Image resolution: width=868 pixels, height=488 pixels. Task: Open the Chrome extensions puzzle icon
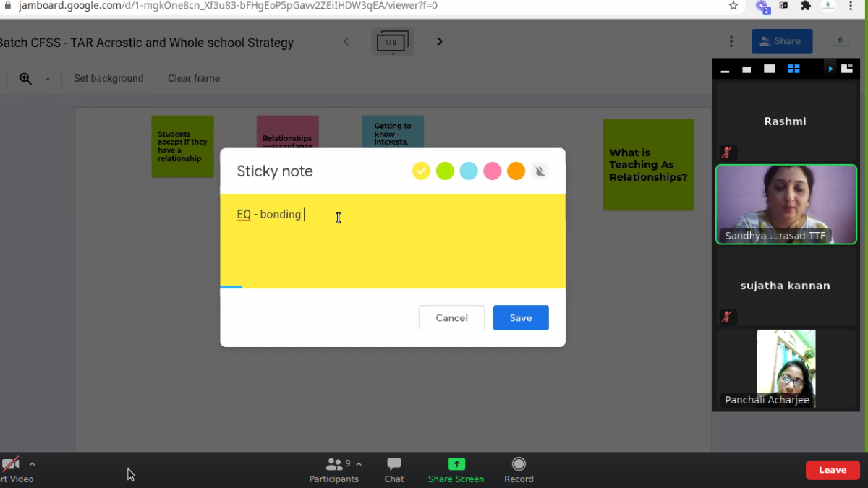(806, 6)
